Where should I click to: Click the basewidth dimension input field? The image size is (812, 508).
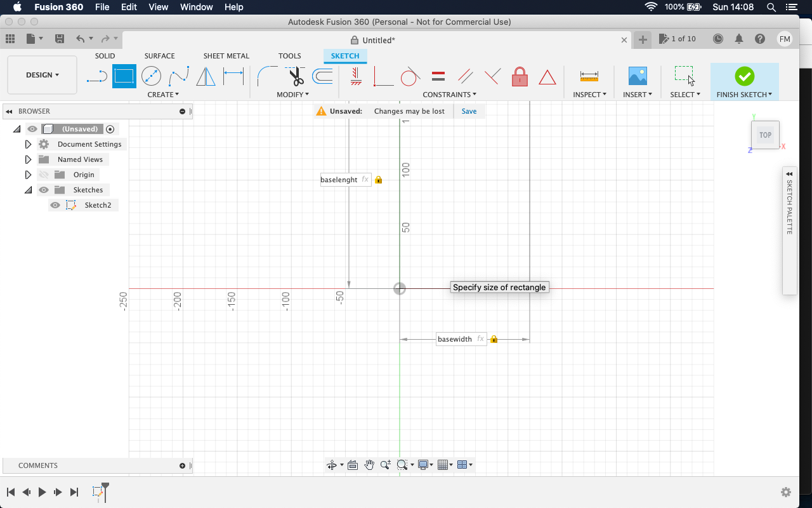pos(461,339)
